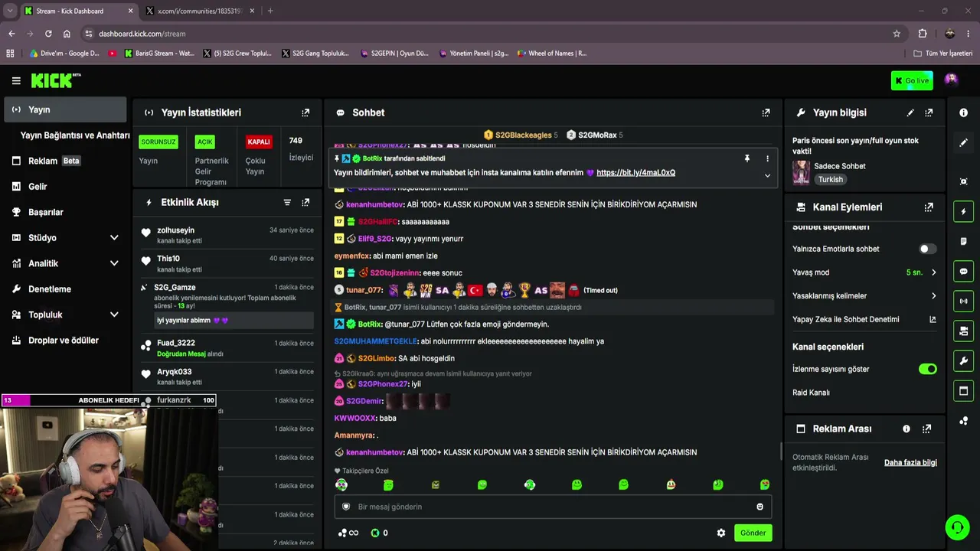Open Yapay Zeka ile Sohbet Denetimi external link
Screen dimensions: 980x551
pyautogui.click(x=933, y=320)
